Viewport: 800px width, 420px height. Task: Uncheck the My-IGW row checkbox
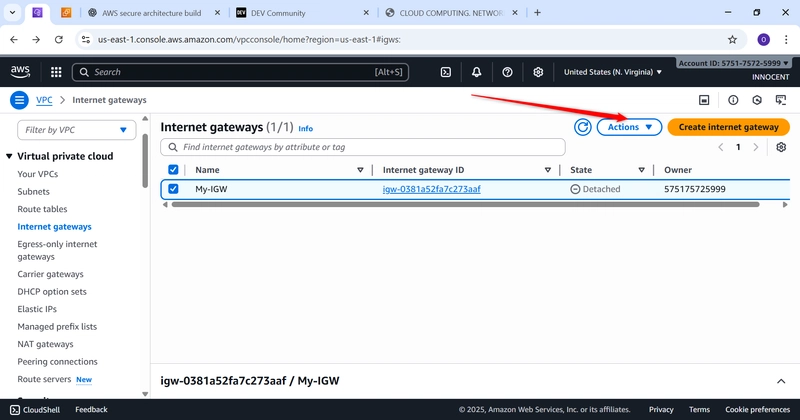tap(173, 189)
